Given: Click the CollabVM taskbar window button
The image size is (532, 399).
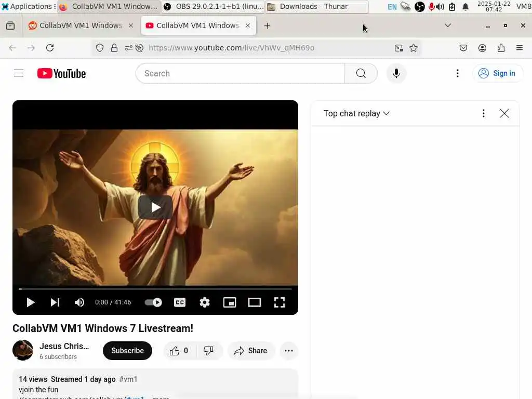Looking at the screenshot, I should pyautogui.click(x=109, y=6).
